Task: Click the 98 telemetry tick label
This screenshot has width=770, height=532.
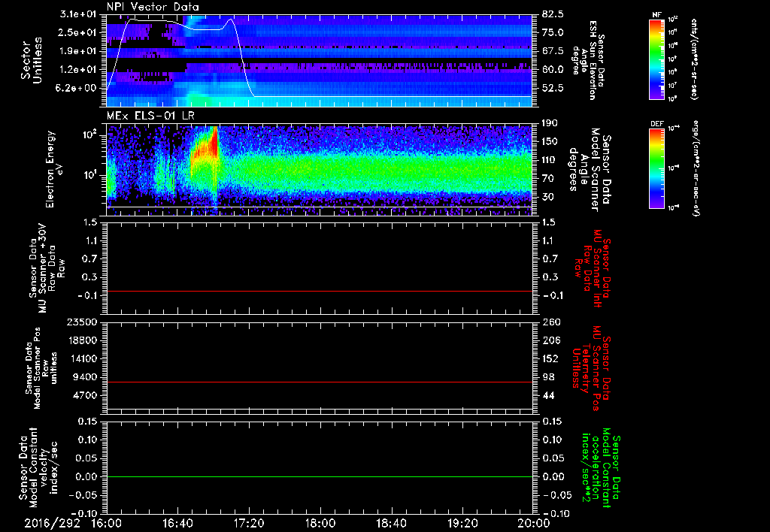Action: (548, 377)
